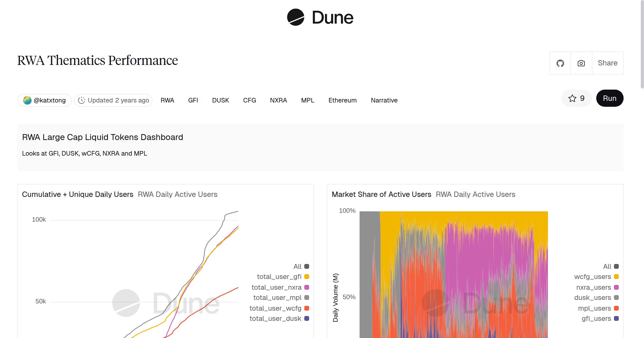Toggle total_user_nxra series in legend
Screen dimensions: 644x338
pyautogui.click(x=277, y=287)
